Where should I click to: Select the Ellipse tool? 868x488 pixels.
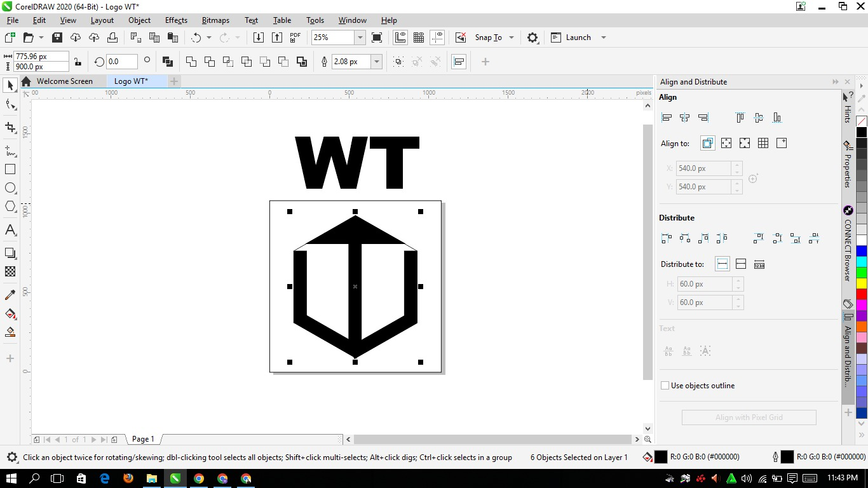(x=10, y=188)
